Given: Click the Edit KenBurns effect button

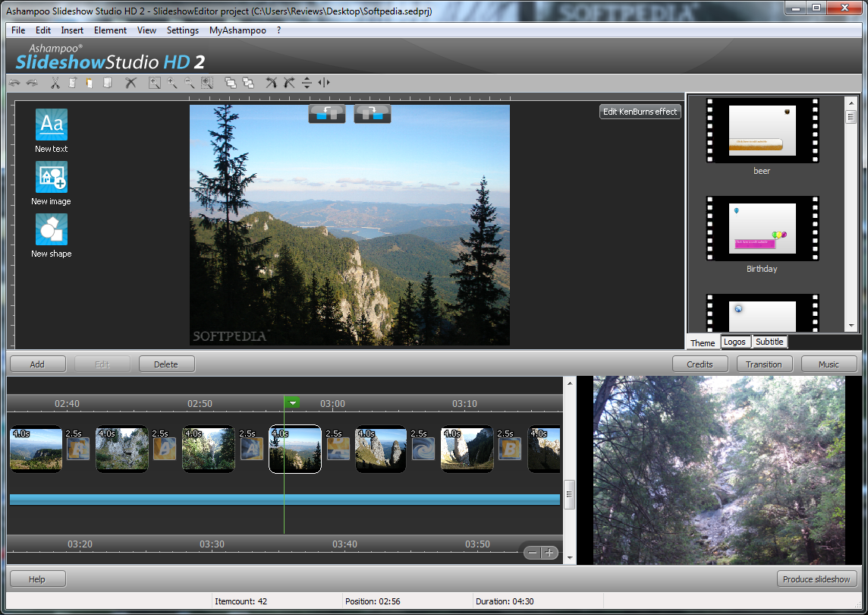Looking at the screenshot, I should 640,111.
